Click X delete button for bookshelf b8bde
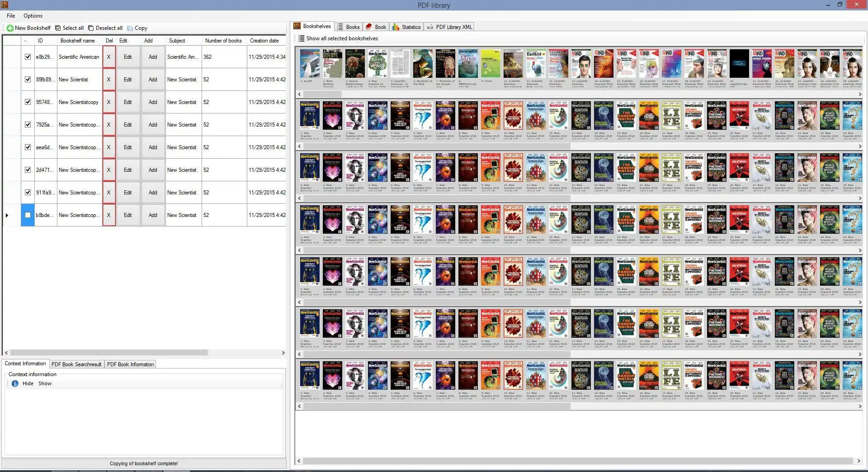Viewport: 868px width, 472px height. click(x=108, y=215)
